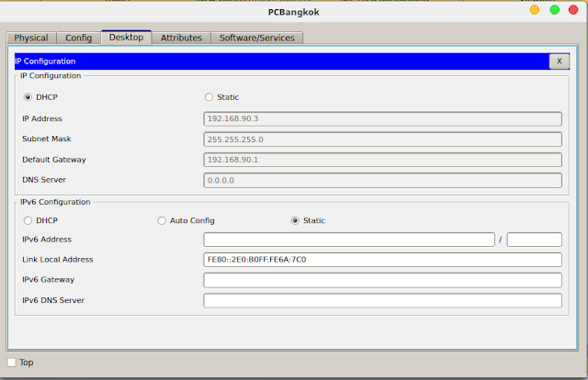
Task: Focus the IPv6 prefix length field
Action: tap(535, 240)
